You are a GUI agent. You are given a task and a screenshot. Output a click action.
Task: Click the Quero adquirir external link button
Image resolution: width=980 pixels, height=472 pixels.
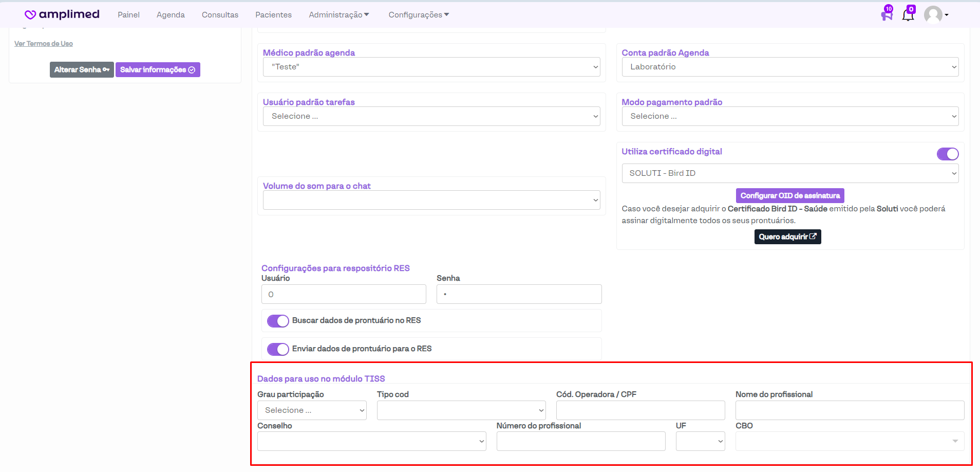[787, 237]
